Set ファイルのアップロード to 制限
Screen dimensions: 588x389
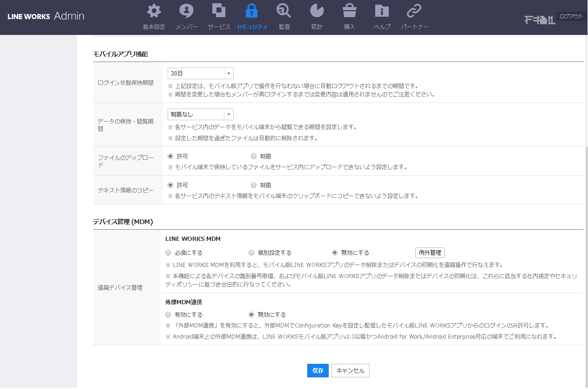click(254, 157)
